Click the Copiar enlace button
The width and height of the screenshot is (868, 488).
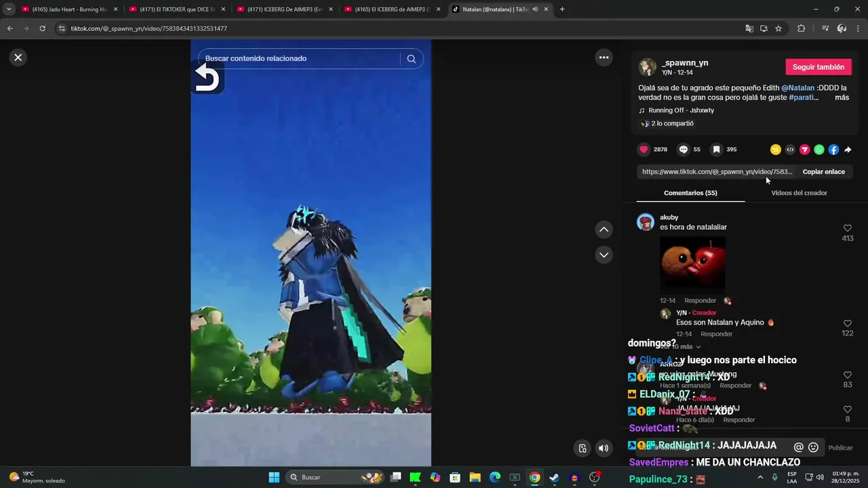pos(823,171)
